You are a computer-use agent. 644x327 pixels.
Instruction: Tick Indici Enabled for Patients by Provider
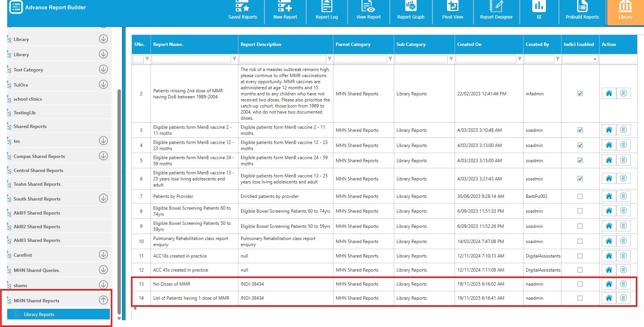[x=580, y=196]
